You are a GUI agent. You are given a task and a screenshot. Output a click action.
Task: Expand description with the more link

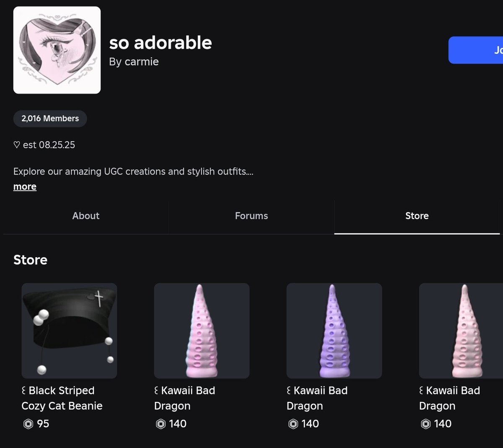(x=25, y=187)
